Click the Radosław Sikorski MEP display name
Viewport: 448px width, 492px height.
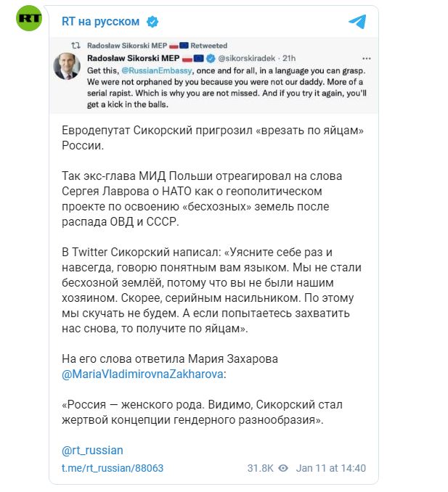pyautogui.click(x=133, y=58)
